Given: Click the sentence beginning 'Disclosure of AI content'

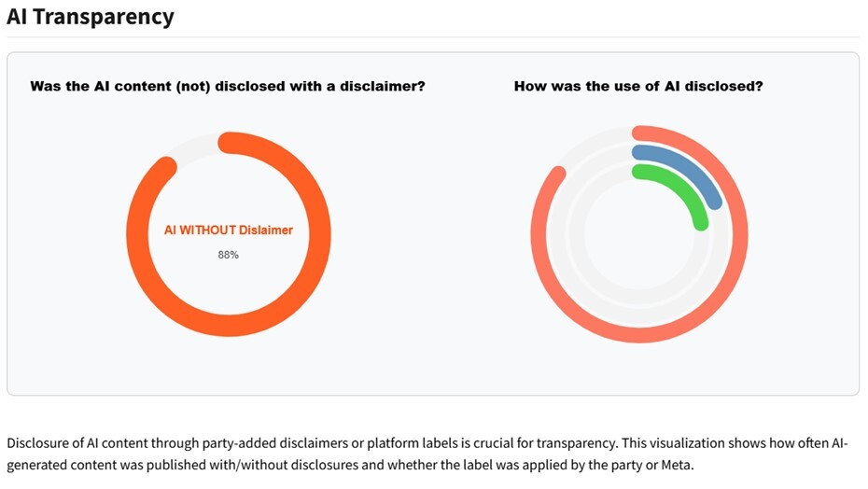Looking at the screenshot, I should point(280,444).
